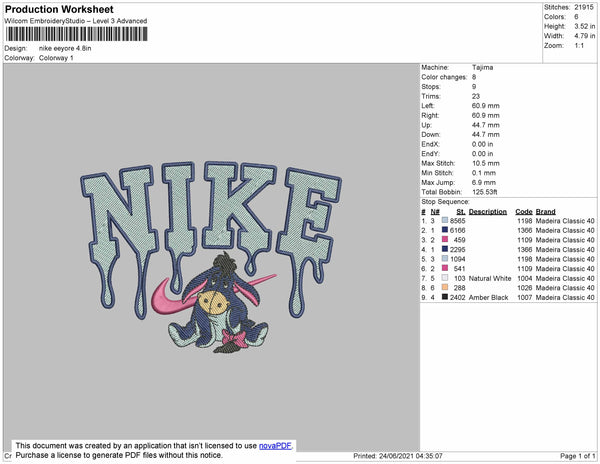Click the 'Page 1 of 1' footer

pos(577,456)
